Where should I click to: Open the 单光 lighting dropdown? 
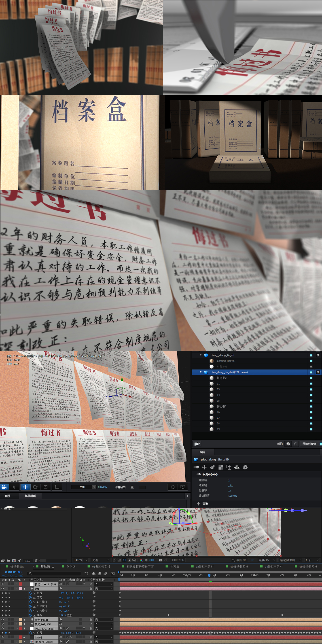[x=84, y=487]
